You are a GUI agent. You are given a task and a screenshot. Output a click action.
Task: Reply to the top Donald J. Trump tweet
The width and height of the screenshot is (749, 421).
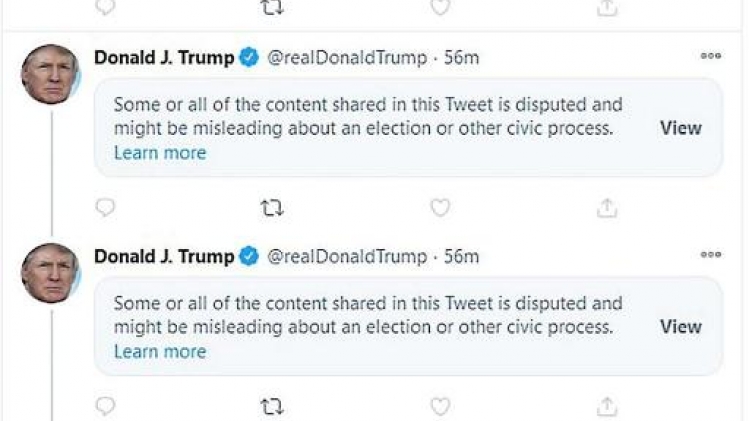coord(105,208)
